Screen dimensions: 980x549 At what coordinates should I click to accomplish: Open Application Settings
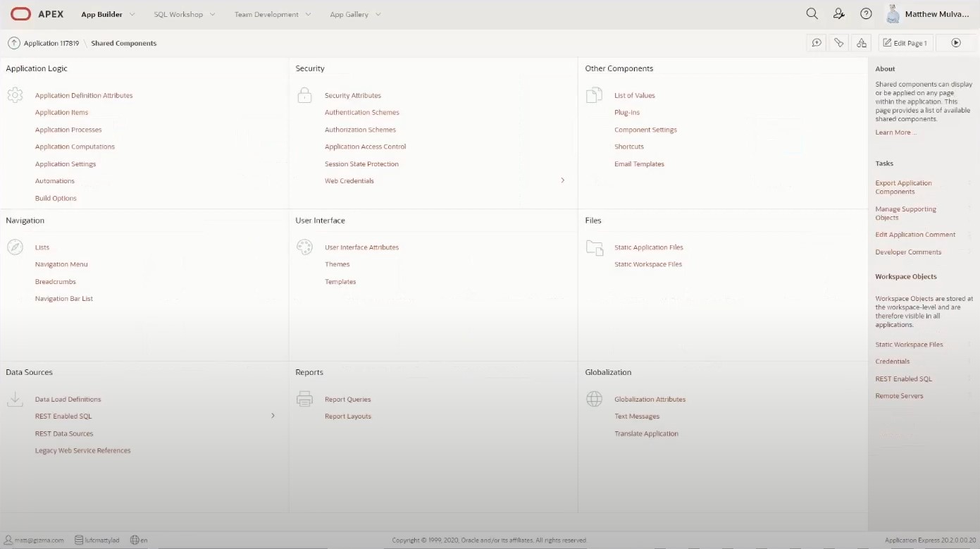[x=66, y=164]
